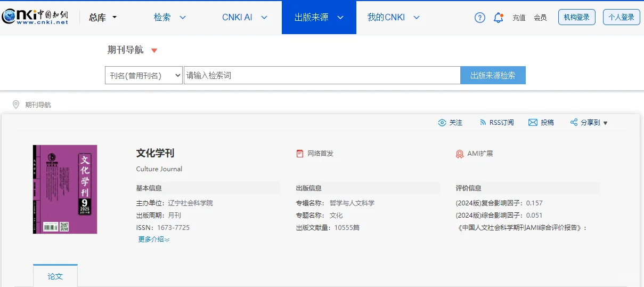Click the 基本信息 section heading
The width and height of the screenshot is (644, 287).
coord(149,188)
